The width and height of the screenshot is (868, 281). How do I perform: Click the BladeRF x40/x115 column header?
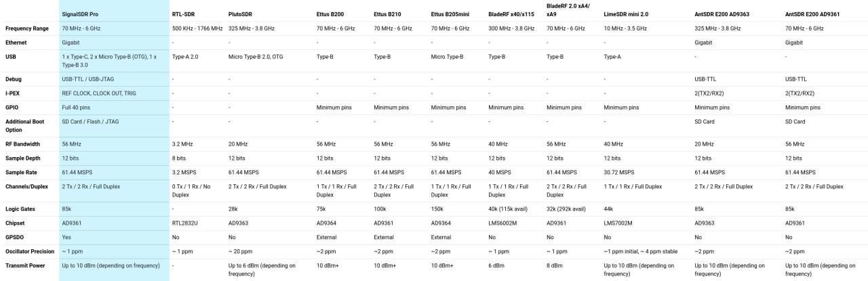(512, 13)
